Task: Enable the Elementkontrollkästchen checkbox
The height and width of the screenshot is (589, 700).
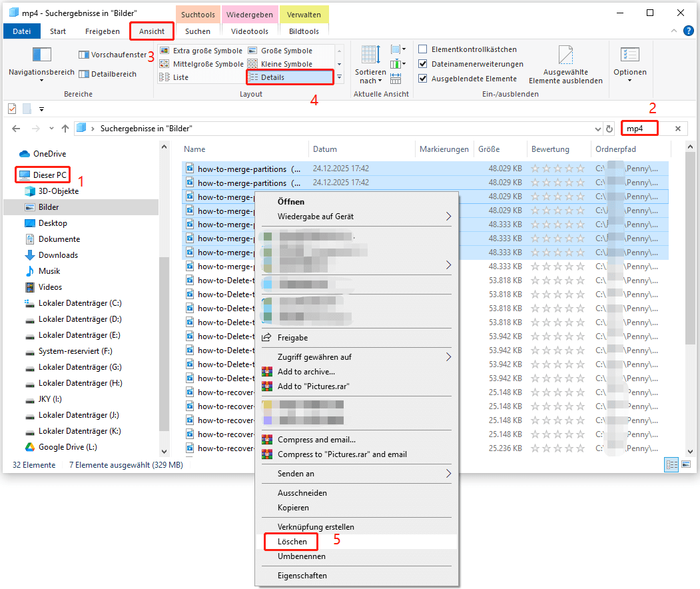Action: tap(423, 49)
